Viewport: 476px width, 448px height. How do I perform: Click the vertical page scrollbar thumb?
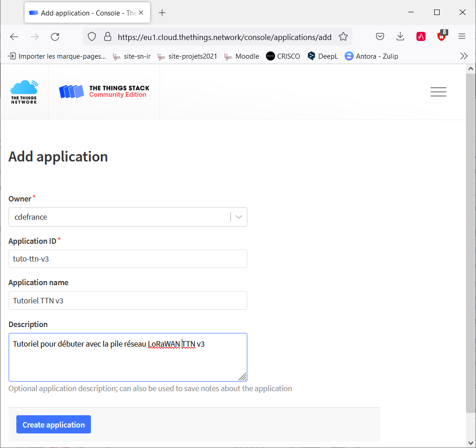(471, 243)
